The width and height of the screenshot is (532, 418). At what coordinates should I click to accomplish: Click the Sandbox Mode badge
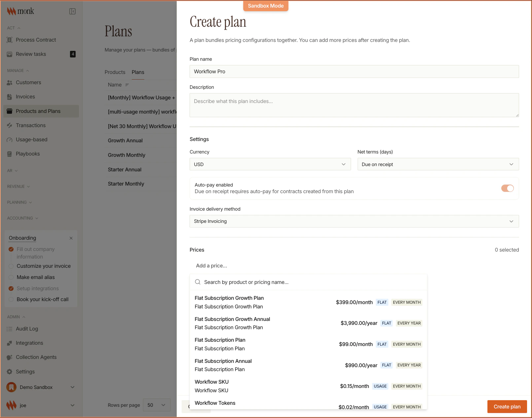pos(266,6)
